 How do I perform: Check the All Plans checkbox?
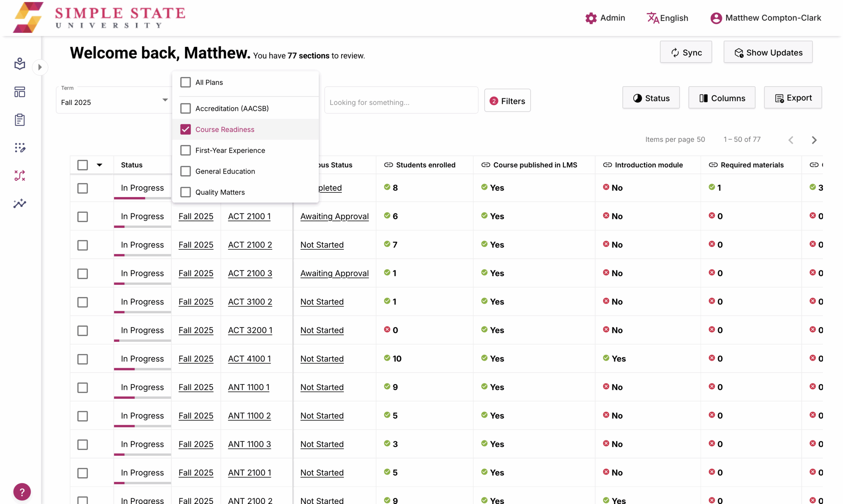pyautogui.click(x=185, y=82)
